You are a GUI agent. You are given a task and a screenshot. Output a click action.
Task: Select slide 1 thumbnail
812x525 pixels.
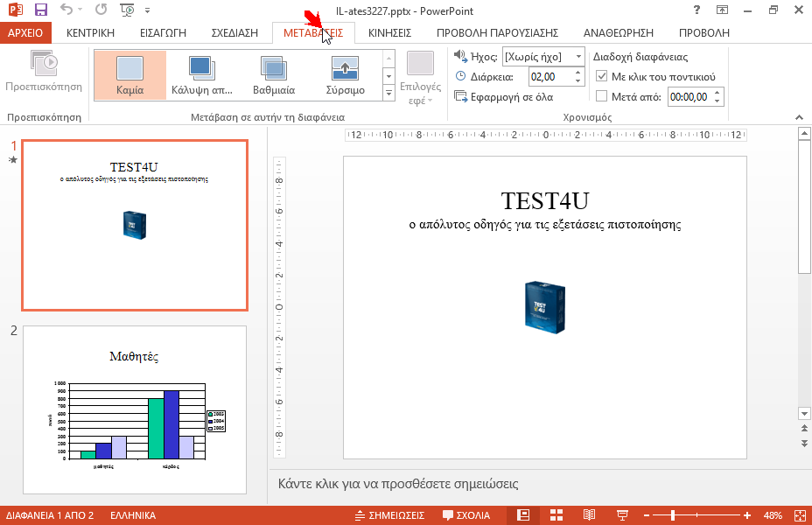click(x=135, y=225)
